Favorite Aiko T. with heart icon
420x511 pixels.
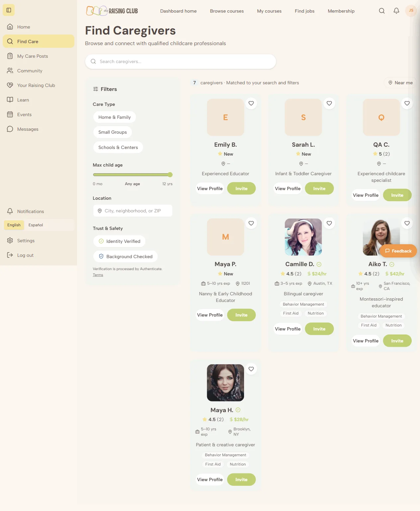tap(407, 223)
